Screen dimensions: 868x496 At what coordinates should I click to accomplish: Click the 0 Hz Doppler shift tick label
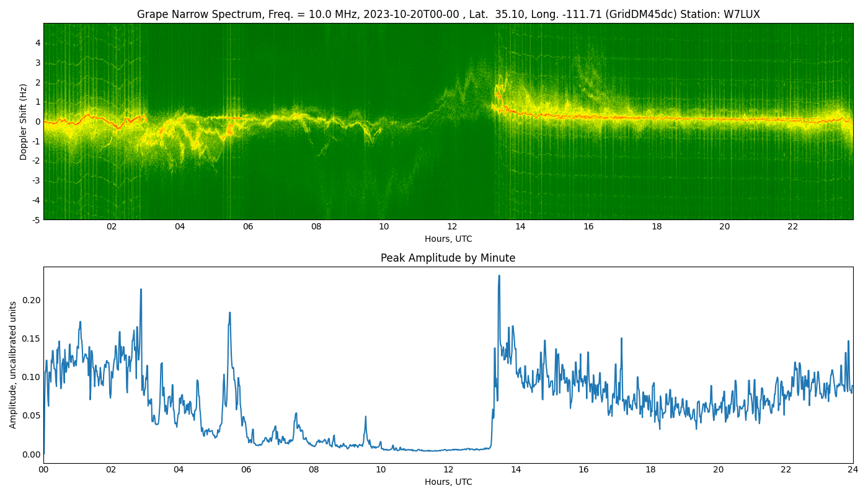38,122
